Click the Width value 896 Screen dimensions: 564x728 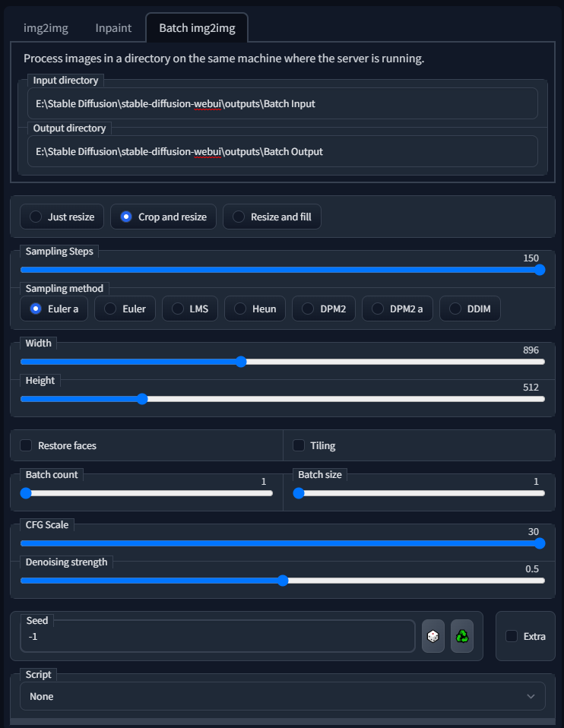(x=531, y=350)
